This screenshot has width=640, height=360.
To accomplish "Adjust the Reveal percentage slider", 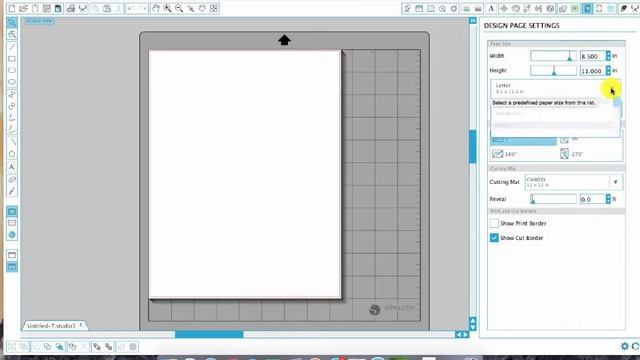I will (553, 199).
